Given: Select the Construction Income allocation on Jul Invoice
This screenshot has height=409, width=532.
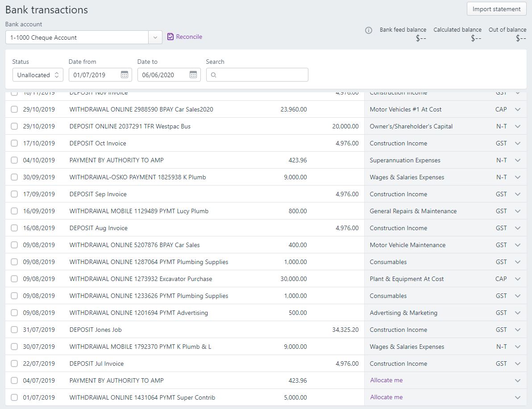Looking at the screenshot, I should (398, 364).
